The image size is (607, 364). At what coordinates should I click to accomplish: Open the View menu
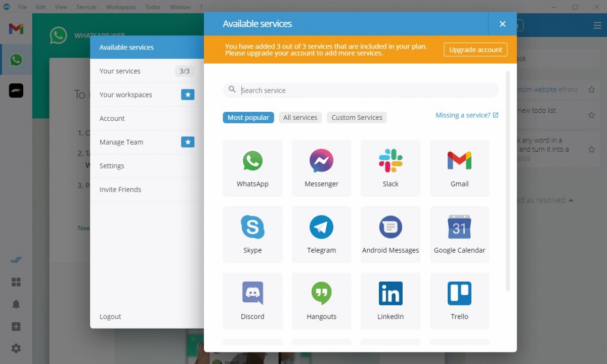point(61,7)
